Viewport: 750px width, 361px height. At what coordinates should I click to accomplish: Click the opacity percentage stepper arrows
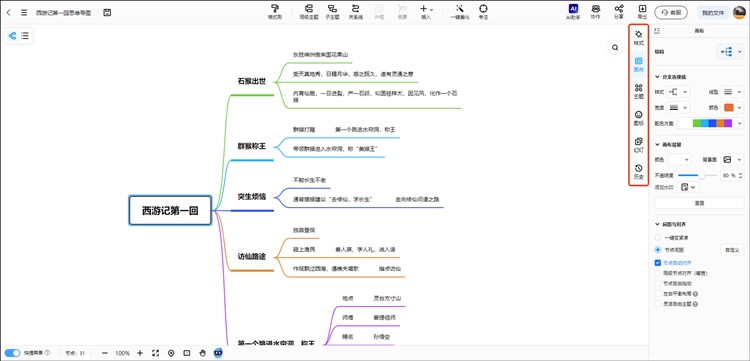coord(741,175)
